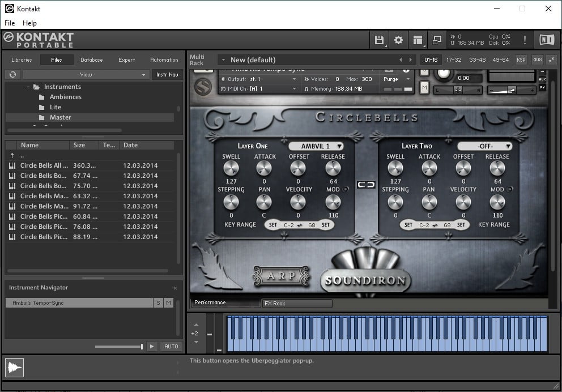The image size is (562, 392).
Task: Open the New (default) multi dropdown arrow
Action: pos(223,60)
